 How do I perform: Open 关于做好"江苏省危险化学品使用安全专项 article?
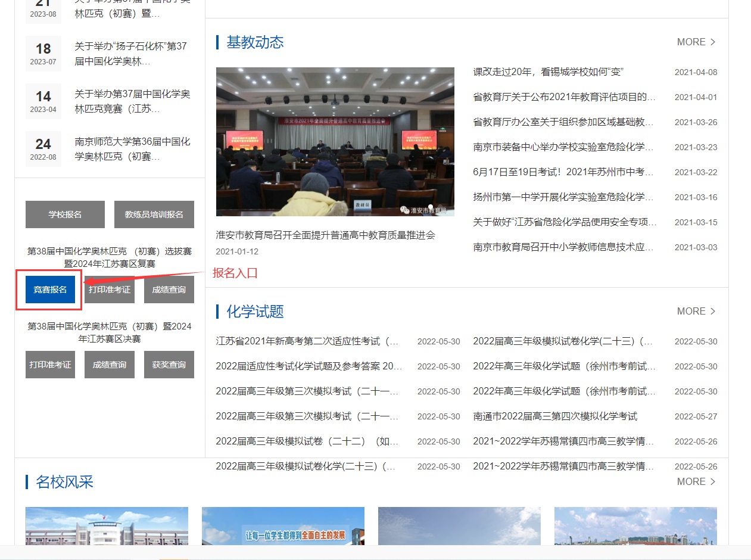565,222
